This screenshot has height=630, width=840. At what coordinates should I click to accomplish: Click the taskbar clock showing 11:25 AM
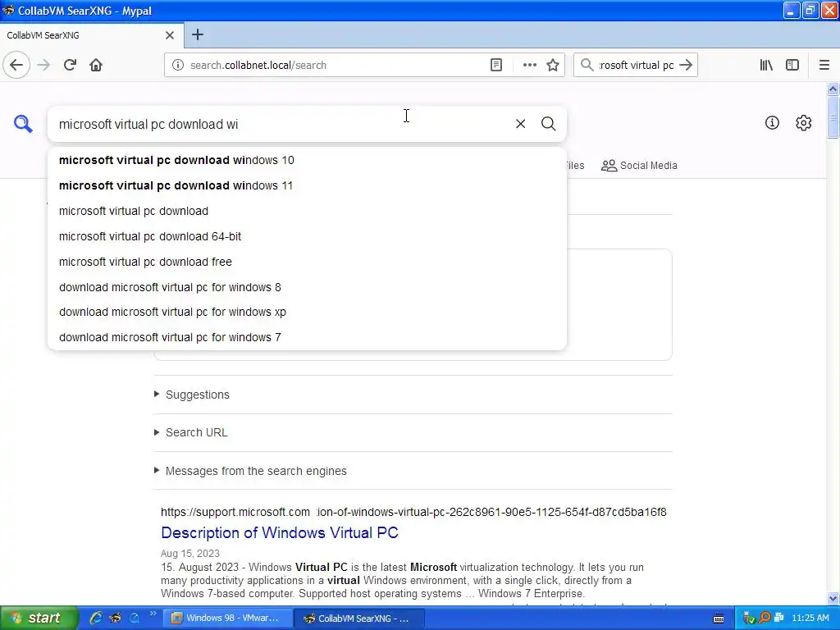coord(810,619)
